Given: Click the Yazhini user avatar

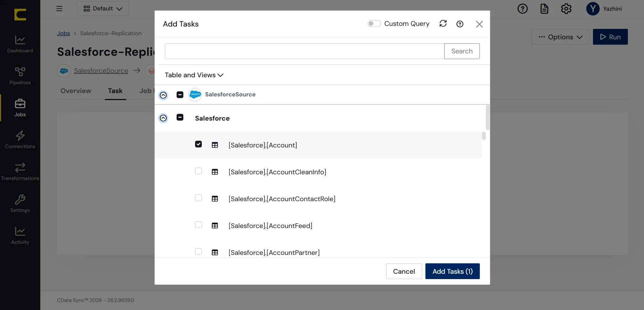Looking at the screenshot, I should 593,9.
